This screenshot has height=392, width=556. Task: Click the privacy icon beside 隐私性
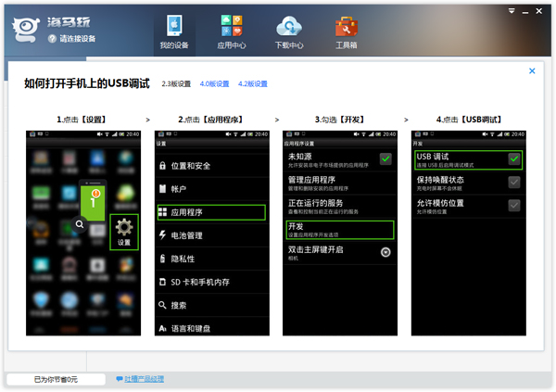coord(162,259)
